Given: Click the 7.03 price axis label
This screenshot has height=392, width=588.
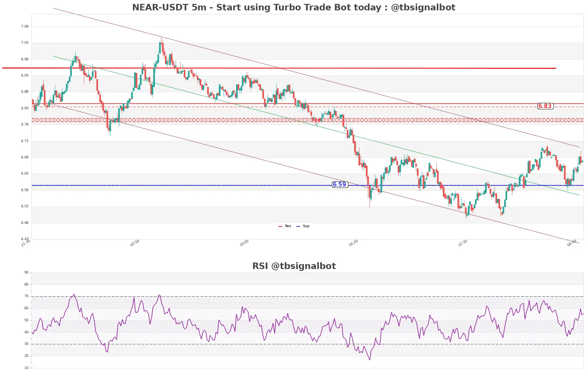Looking at the screenshot, I should coord(25,43).
